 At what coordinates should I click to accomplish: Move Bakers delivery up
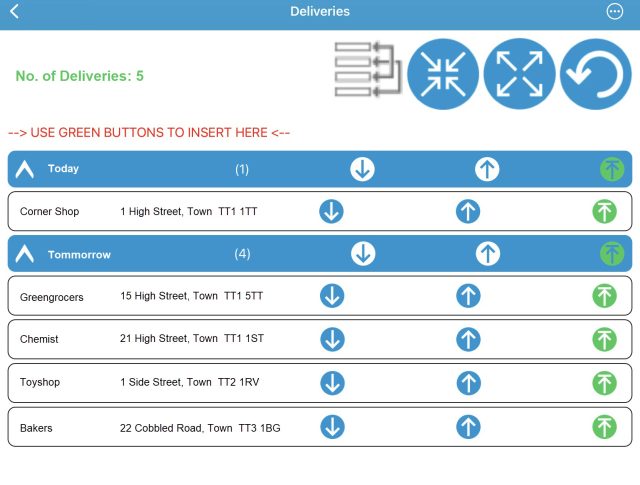(468, 427)
